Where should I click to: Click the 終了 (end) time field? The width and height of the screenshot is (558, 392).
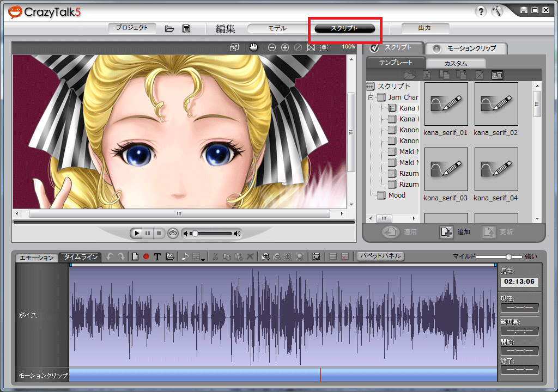519,370
